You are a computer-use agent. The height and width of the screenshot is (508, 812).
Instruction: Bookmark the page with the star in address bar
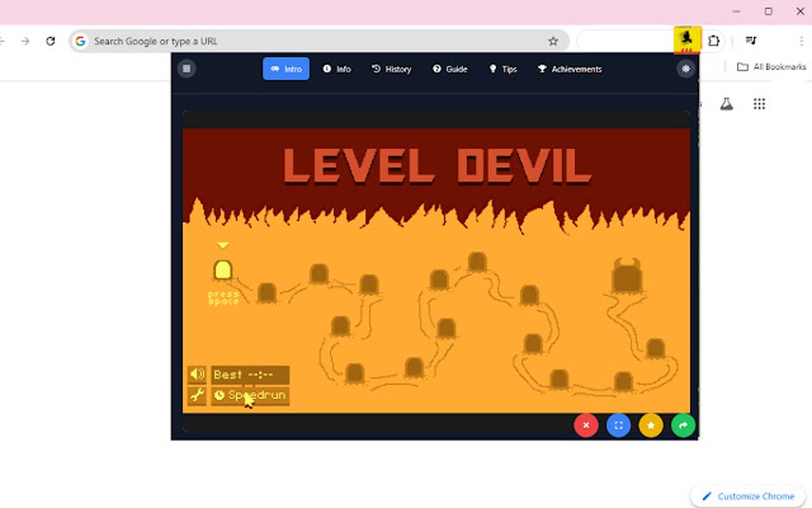click(552, 40)
